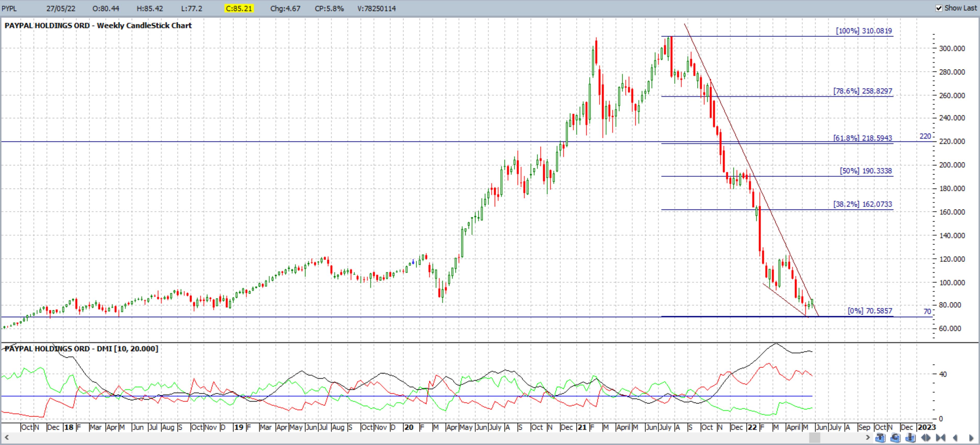This screenshot has height=445, width=980.
Task: Click the 'T' chart toolbar icon
Action: (x=880, y=438)
